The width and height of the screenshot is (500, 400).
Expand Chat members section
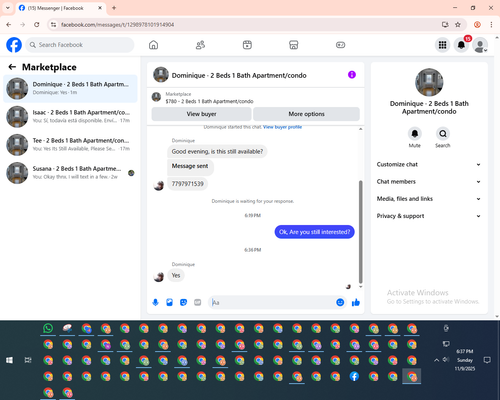[429, 182]
